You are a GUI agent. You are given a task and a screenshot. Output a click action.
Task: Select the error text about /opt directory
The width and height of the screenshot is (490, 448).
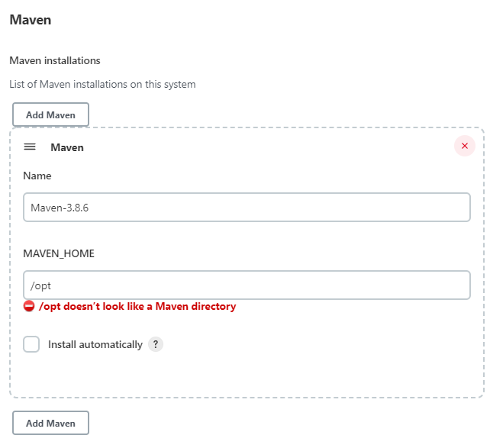coord(137,307)
